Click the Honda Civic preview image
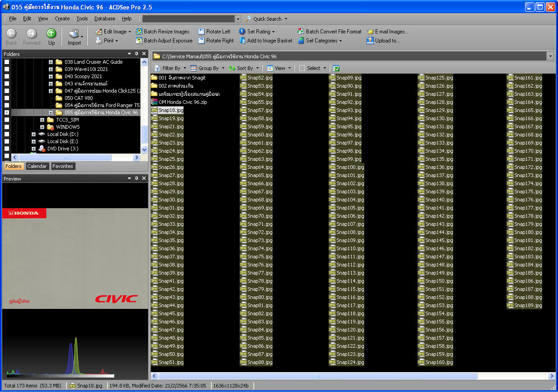Viewport: 558px width, 392px height. [75, 258]
